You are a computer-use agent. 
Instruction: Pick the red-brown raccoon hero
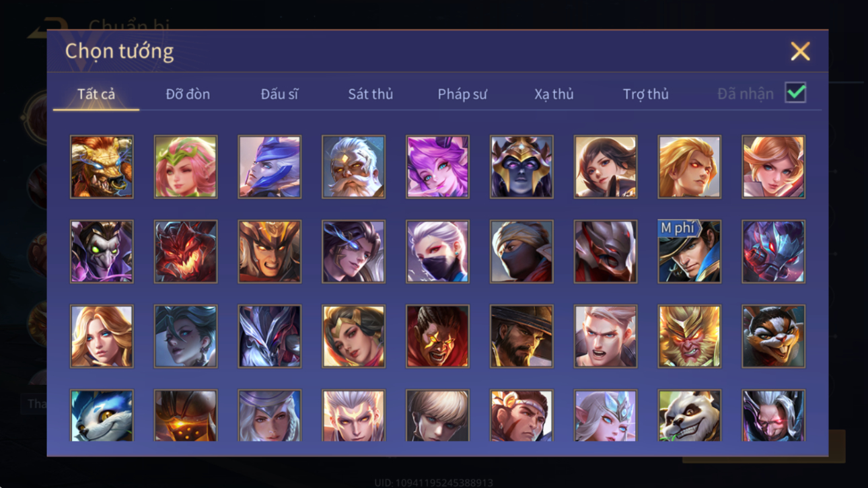click(773, 336)
